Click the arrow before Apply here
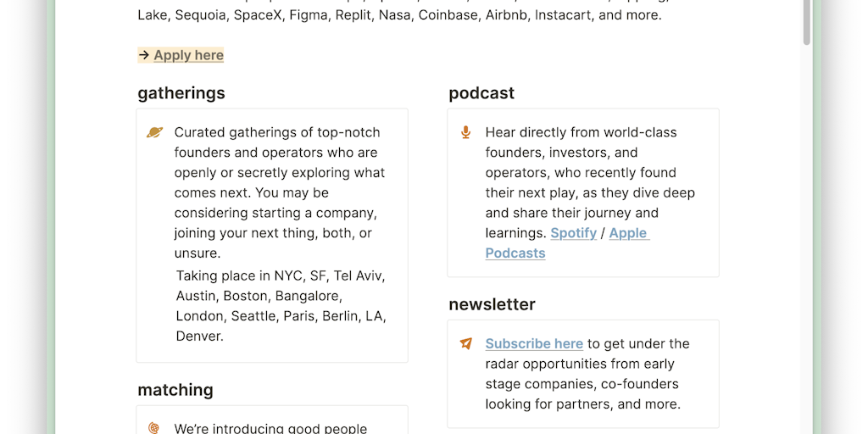The width and height of the screenshot is (868, 434). [144, 55]
